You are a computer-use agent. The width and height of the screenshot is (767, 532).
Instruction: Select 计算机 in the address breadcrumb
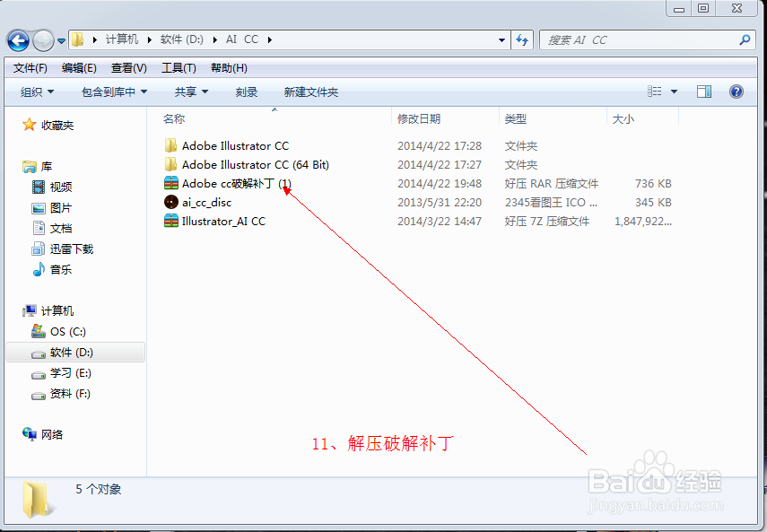(x=122, y=39)
